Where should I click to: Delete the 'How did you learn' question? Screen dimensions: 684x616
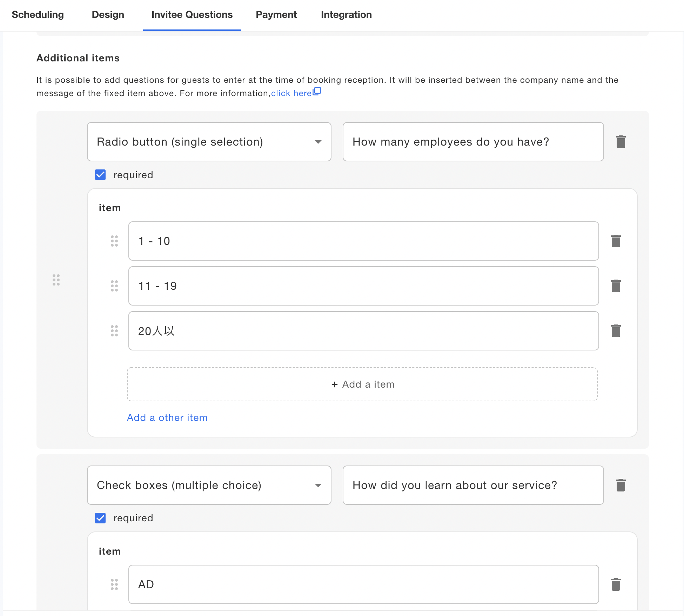(x=621, y=485)
